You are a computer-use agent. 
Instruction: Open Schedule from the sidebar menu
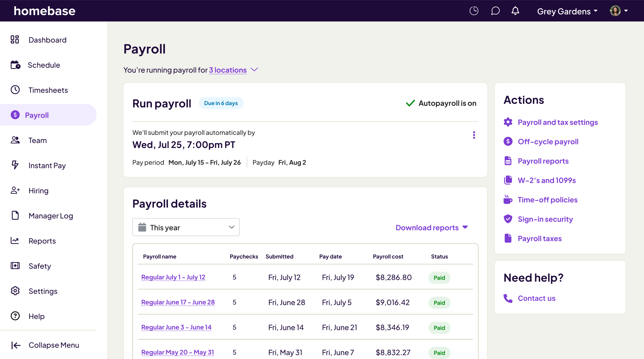coord(44,65)
